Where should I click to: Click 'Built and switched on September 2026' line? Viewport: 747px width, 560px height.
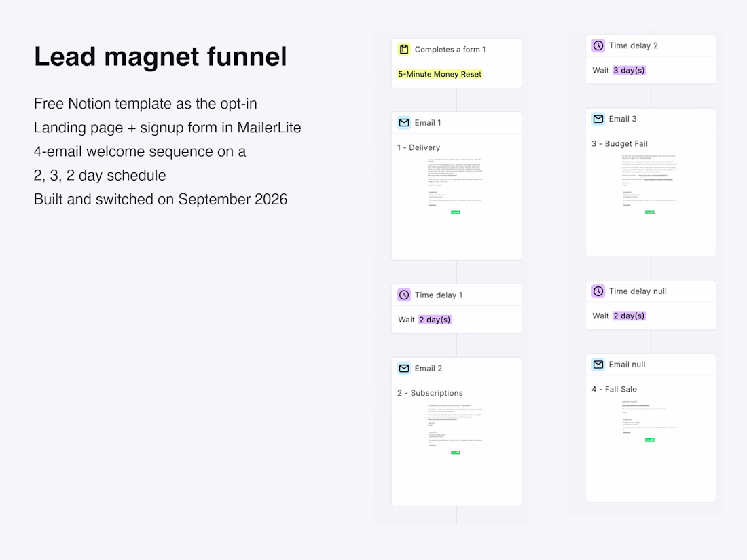pos(160,199)
